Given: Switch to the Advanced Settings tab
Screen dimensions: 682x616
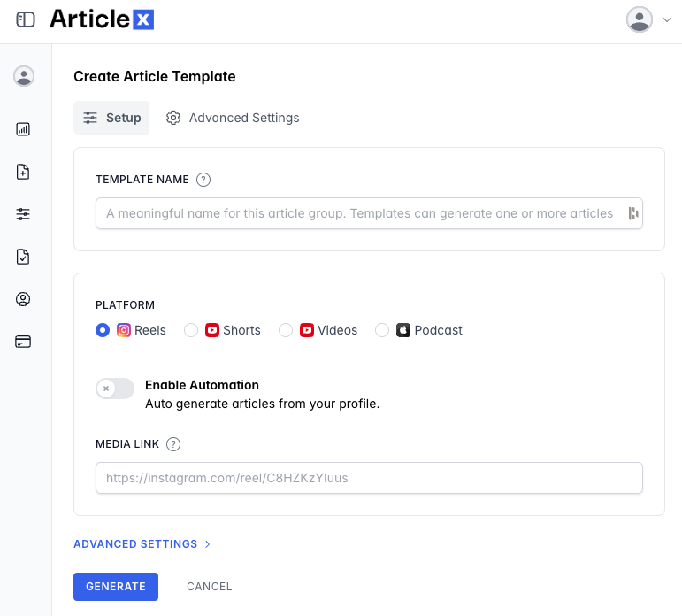Looking at the screenshot, I should click(233, 118).
